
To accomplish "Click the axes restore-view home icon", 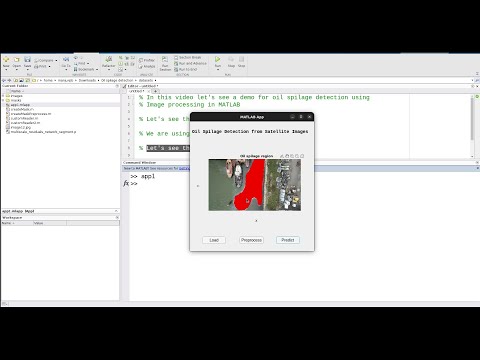I will [x=302, y=156].
